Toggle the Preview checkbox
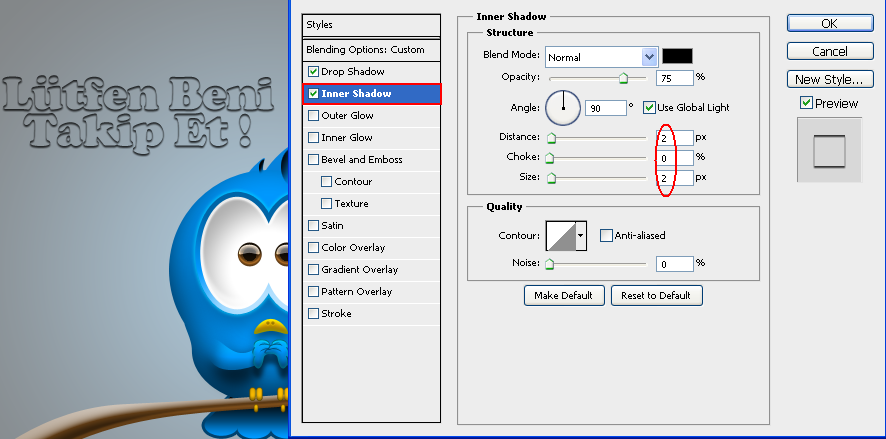Image resolution: width=886 pixels, height=439 pixels. [x=806, y=103]
